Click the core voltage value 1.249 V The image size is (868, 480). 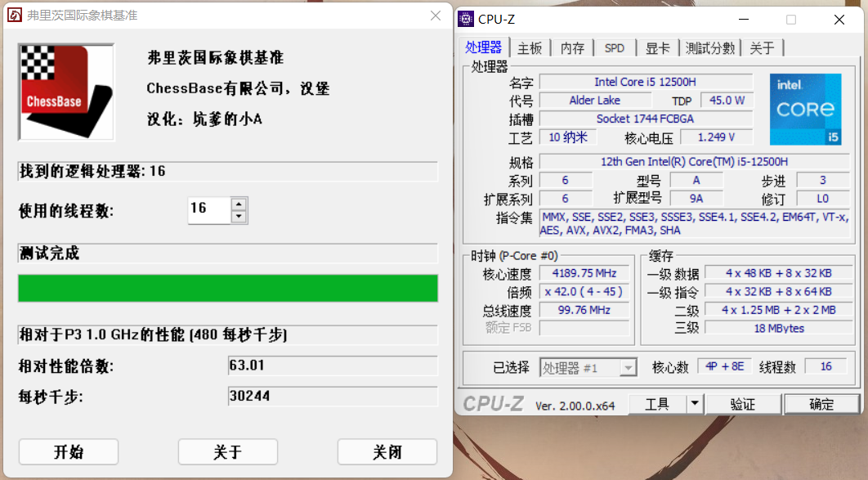[x=716, y=137]
